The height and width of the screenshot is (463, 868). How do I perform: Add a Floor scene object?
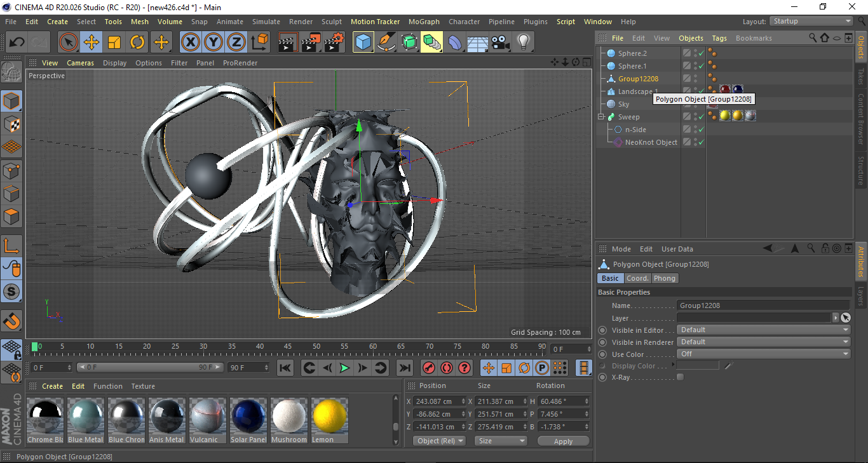point(477,43)
